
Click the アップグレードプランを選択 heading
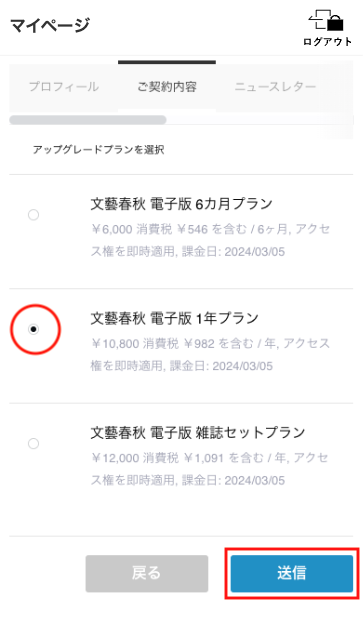click(x=99, y=150)
